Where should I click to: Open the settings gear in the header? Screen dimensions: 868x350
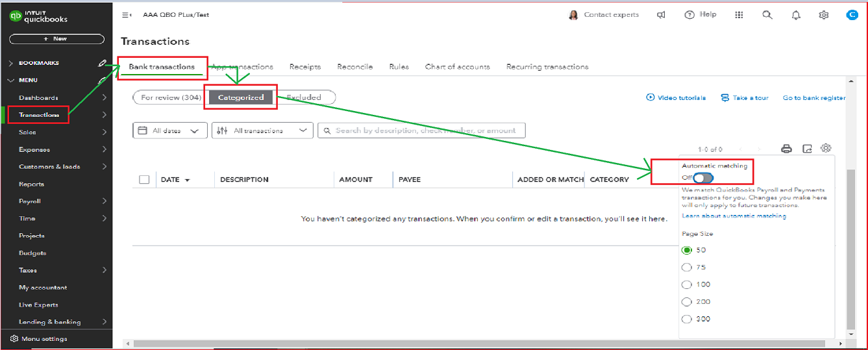[x=824, y=15]
